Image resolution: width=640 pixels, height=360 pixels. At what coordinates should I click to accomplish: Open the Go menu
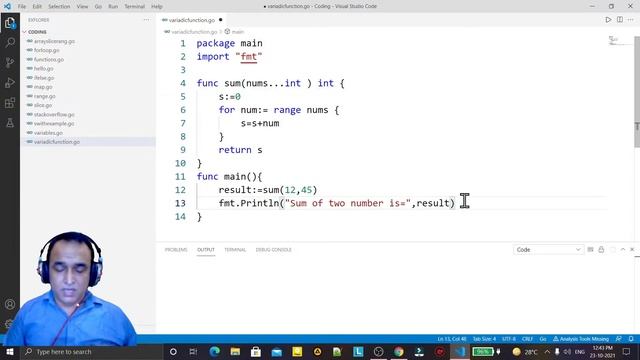pyautogui.click(x=98, y=7)
